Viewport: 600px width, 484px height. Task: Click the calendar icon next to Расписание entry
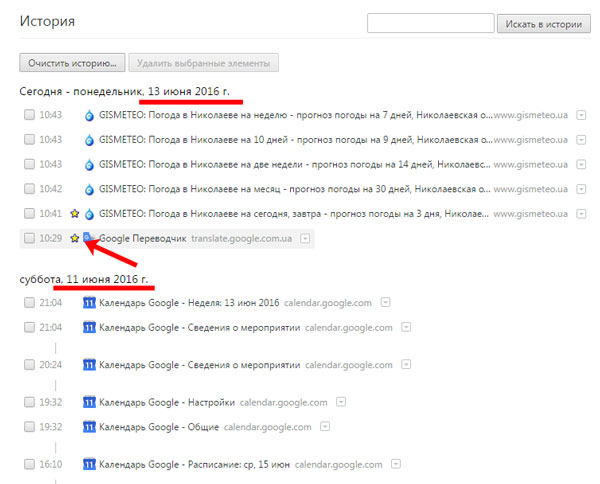[89, 465]
